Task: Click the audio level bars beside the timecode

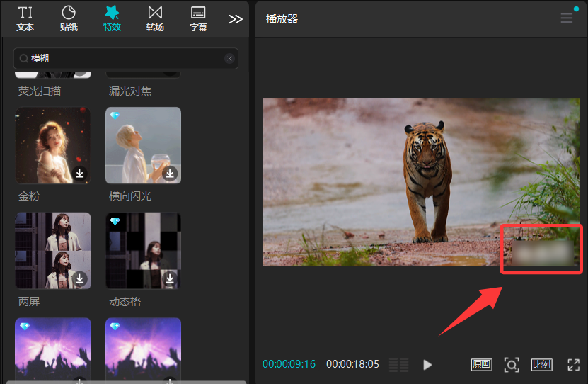Action: (399, 365)
